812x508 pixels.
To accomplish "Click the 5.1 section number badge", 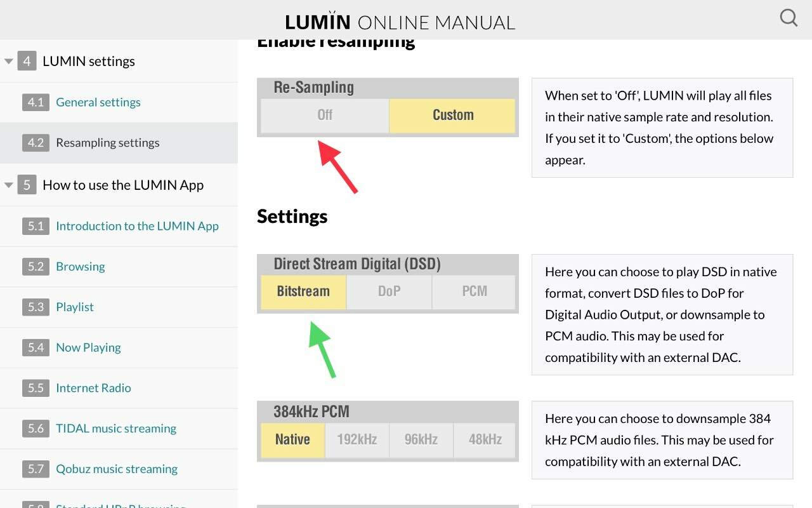I will coord(36,226).
